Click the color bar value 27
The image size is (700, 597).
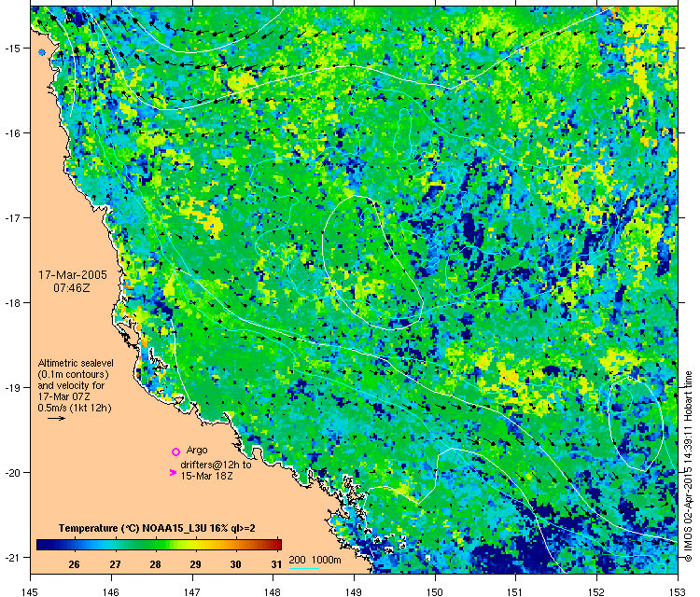coord(115,564)
